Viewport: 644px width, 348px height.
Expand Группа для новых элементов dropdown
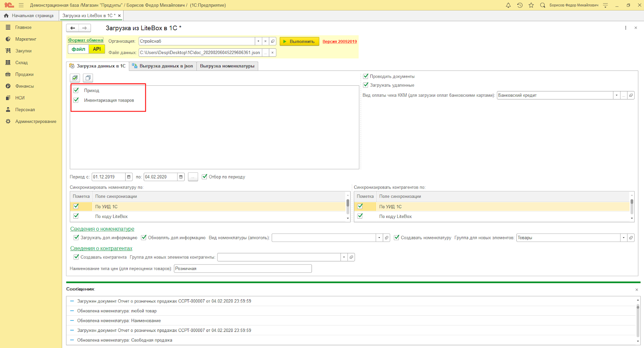(x=624, y=238)
